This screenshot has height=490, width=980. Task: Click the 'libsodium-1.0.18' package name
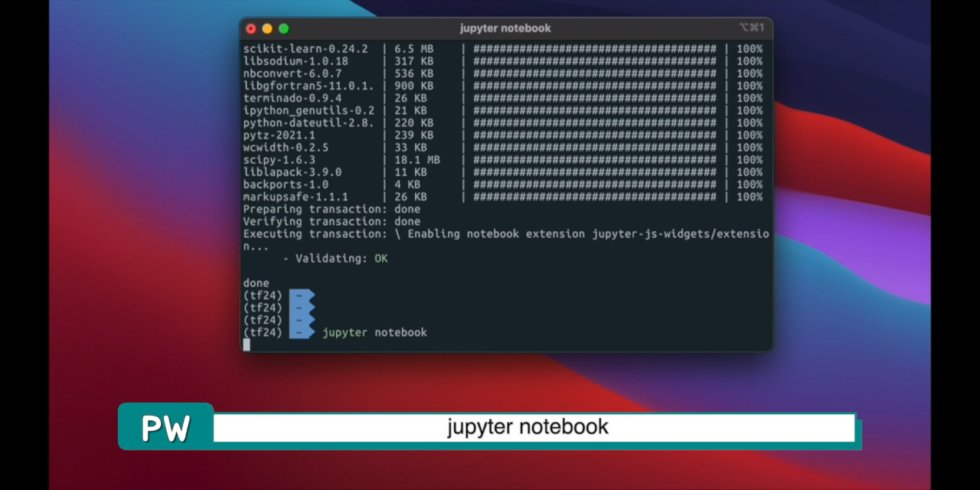[296, 61]
